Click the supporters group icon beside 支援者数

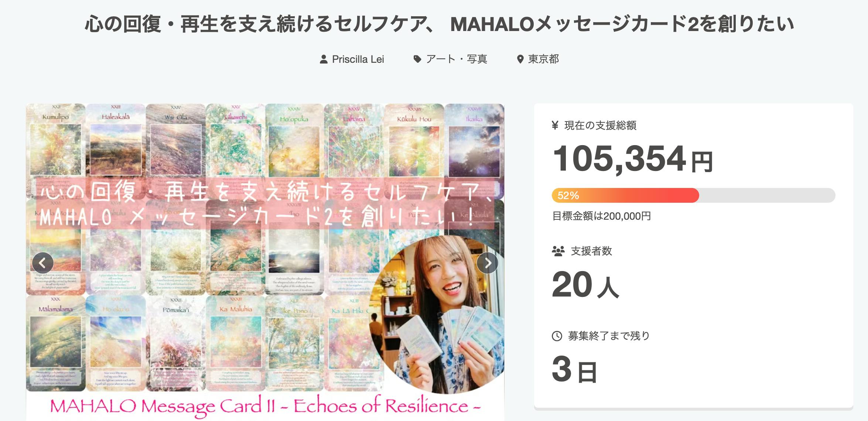[x=558, y=251]
